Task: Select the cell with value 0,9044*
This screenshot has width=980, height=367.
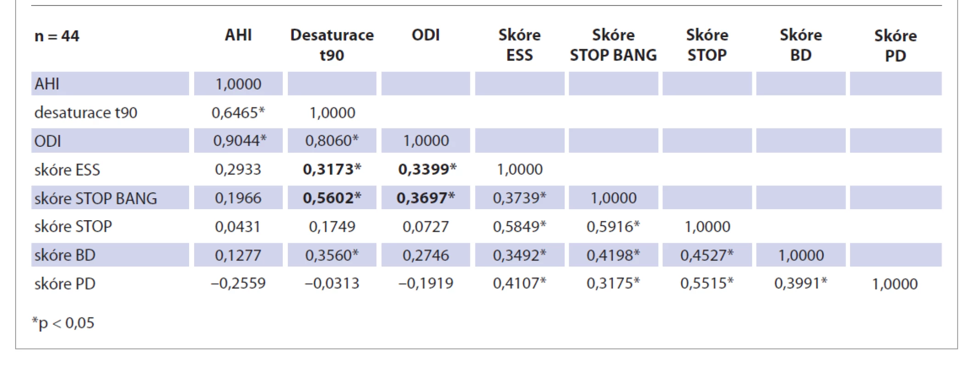Action: (x=239, y=141)
